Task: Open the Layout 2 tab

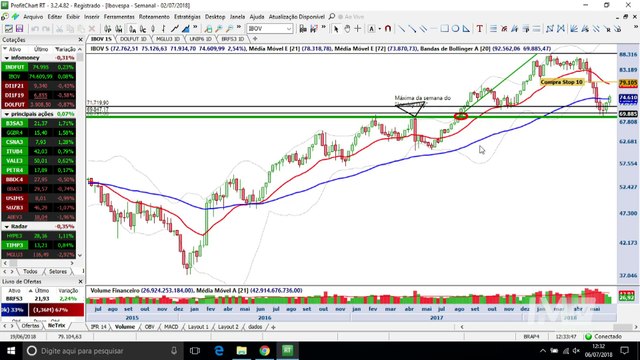Action: coord(228,327)
